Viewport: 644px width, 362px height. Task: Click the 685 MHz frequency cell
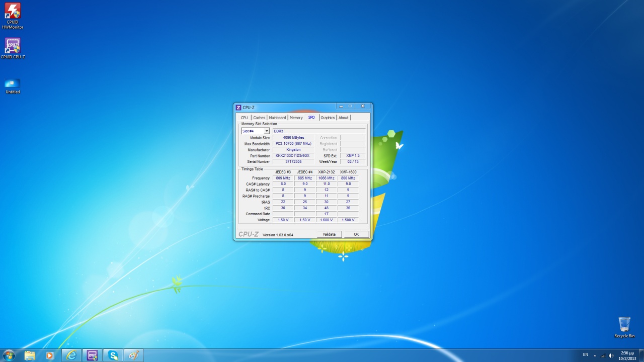[x=305, y=178]
